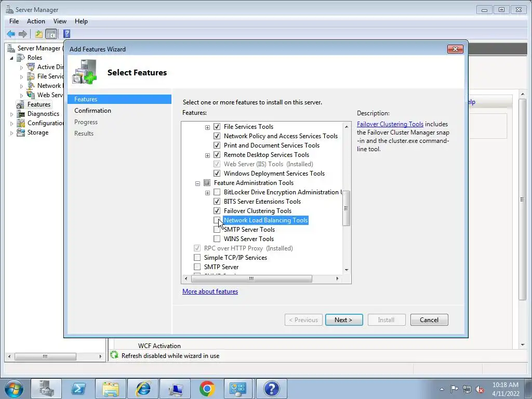Viewport: 532px width, 399px height.
Task: Click the Back arrow toolbar icon
Action: (11, 34)
